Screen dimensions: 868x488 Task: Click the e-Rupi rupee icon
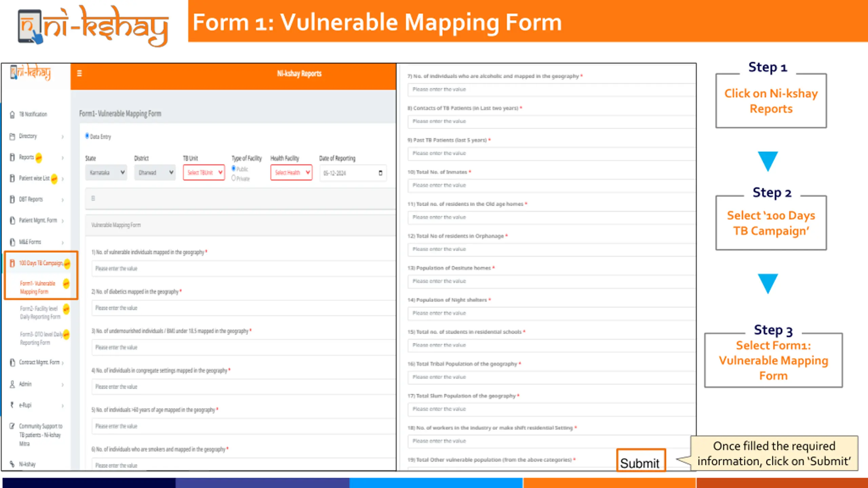(x=12, y=405)
